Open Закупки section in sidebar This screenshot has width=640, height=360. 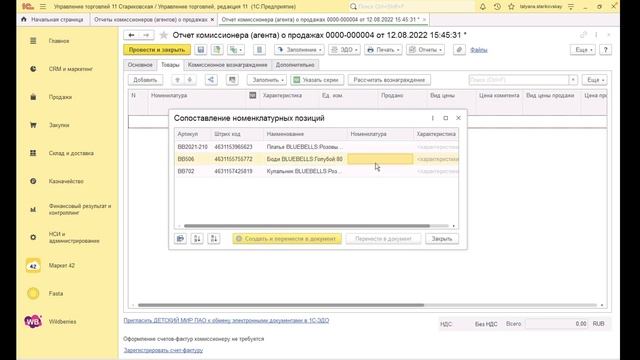click(59, 125)
